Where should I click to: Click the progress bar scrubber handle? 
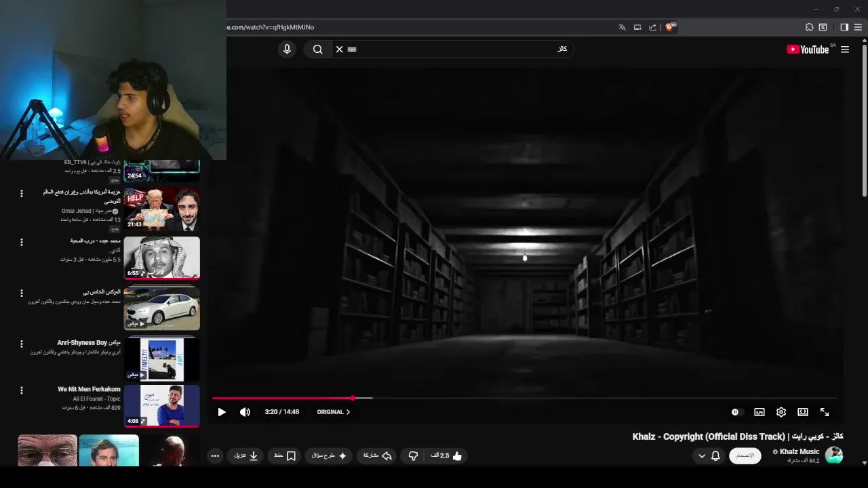tap(353, 398)
